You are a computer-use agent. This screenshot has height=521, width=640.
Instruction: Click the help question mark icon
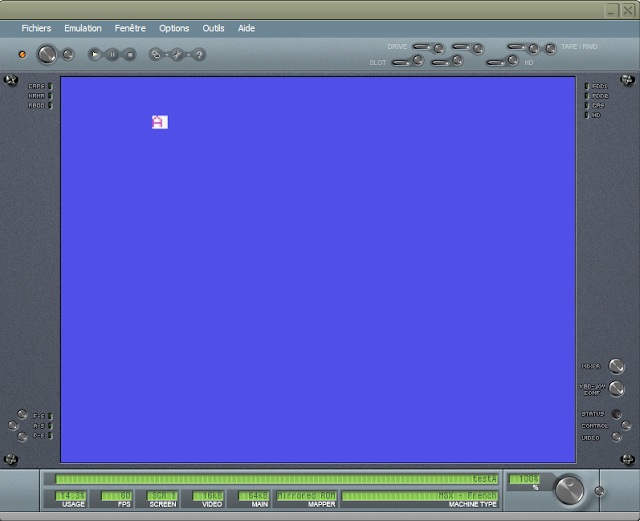pyautogui.click(x=199, y=54)
